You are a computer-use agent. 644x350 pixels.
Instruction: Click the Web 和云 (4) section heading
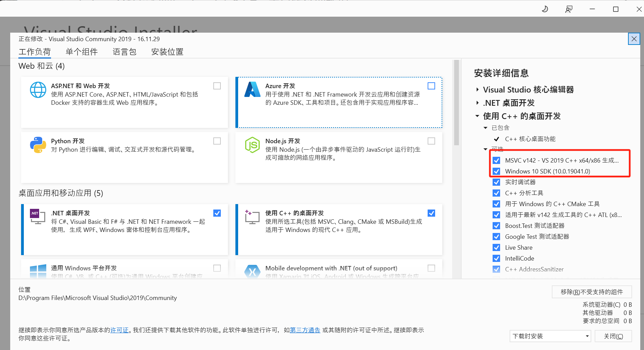pyautogui.click(x=42, y=66)
